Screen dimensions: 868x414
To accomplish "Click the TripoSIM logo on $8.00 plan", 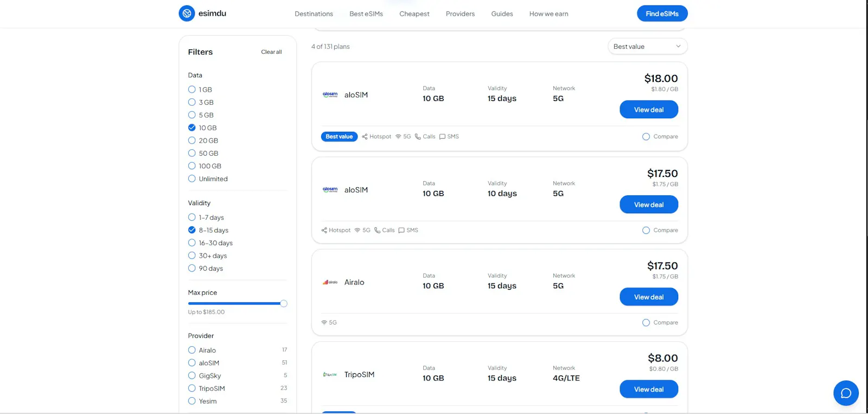I will [x=330, y=374].
